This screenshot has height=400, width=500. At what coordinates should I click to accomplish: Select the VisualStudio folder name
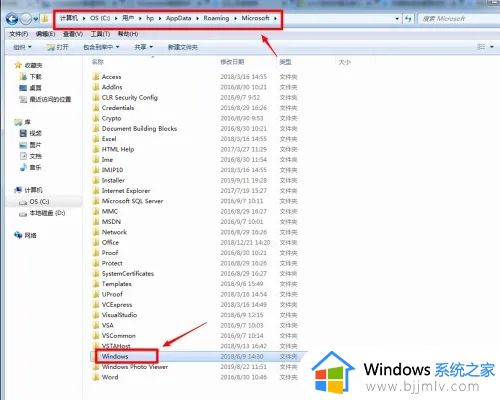click(x=119, y=315)
